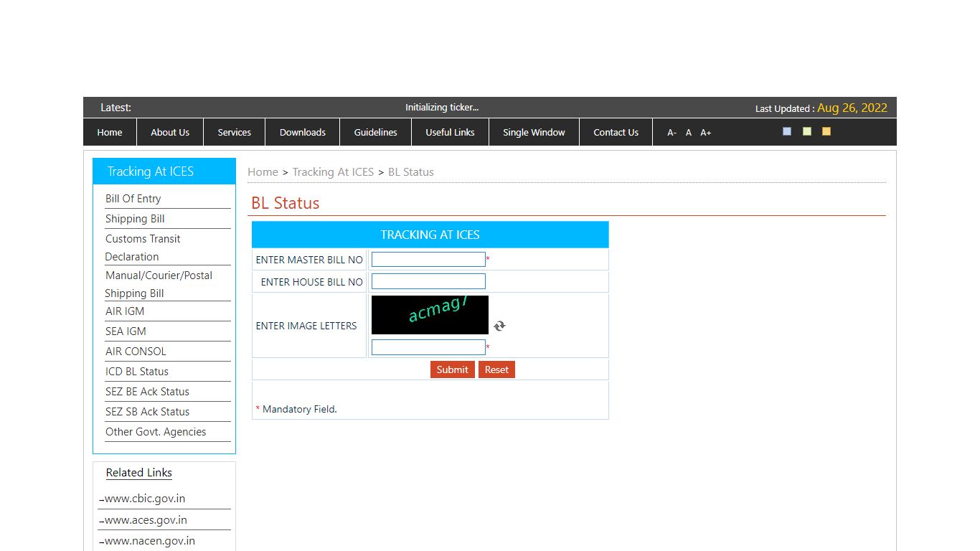The width and height of the screenshot is (980, 551).
Task: Select the orange color theme swatch
Action: pos(826,131)
